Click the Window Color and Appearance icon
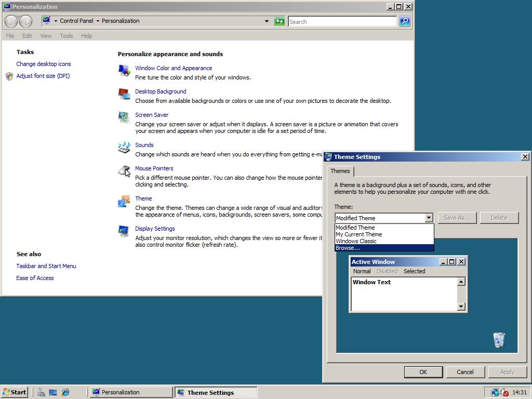The height and width of the screenshot is (399, 532). (x=124, y=70)
